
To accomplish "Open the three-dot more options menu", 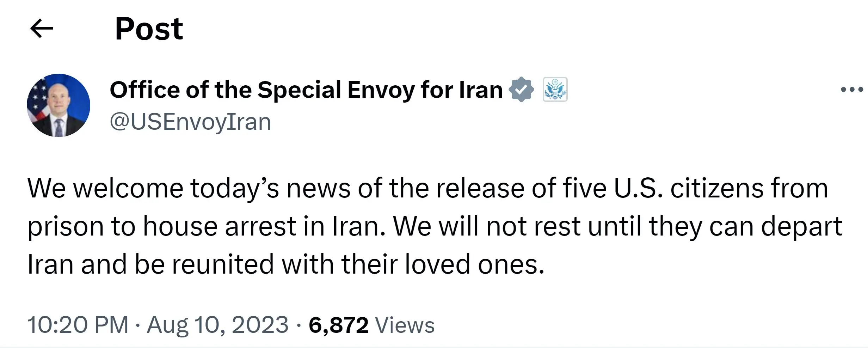I will (x=851, y=89).
